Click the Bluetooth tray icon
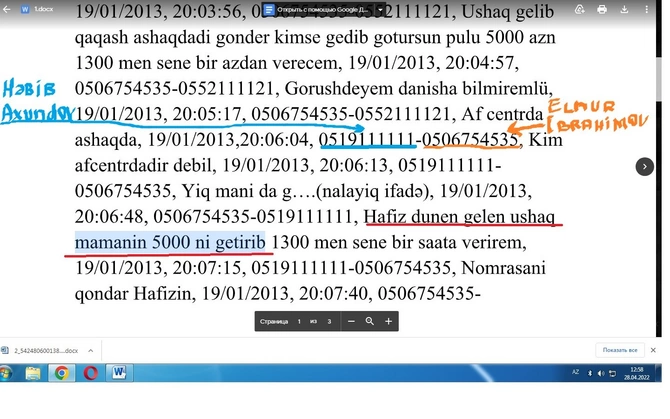Screen dimensions: 670x419 click(x=590, y=373)
